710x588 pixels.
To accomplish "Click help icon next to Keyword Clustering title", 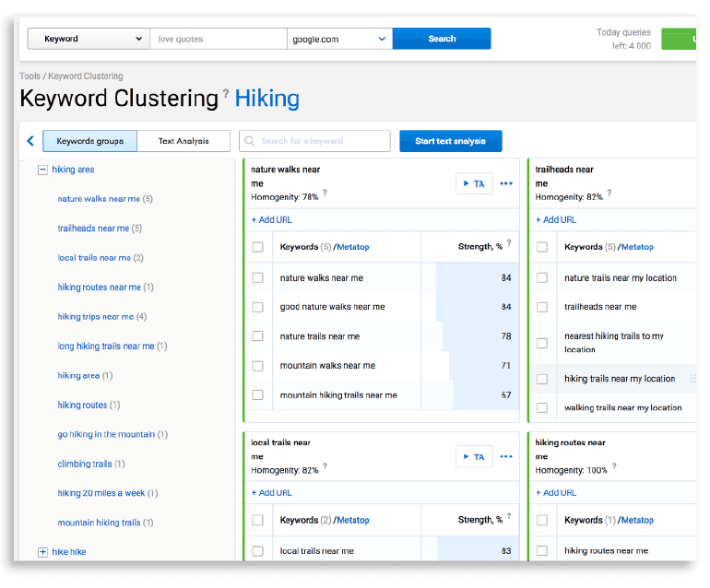I will click(226, 94).
